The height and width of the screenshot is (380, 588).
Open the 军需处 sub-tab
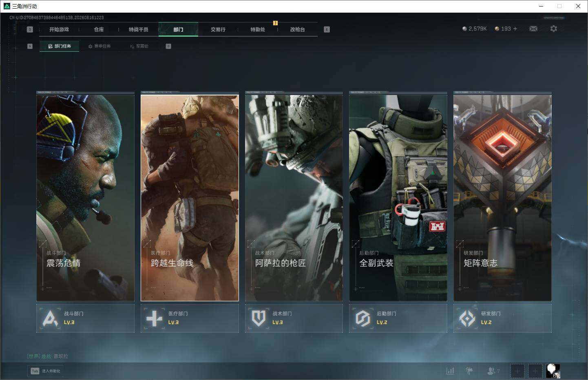click(139, 46)
